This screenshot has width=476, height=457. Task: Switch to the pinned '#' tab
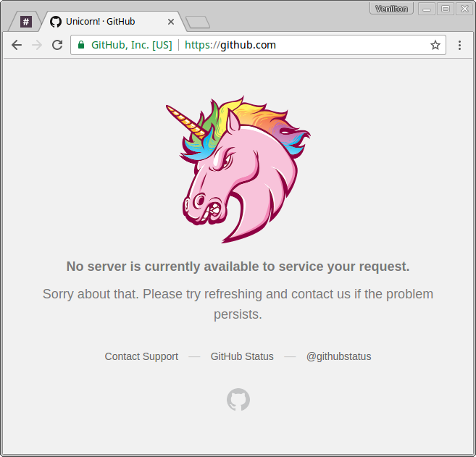[x=26, y=22]
